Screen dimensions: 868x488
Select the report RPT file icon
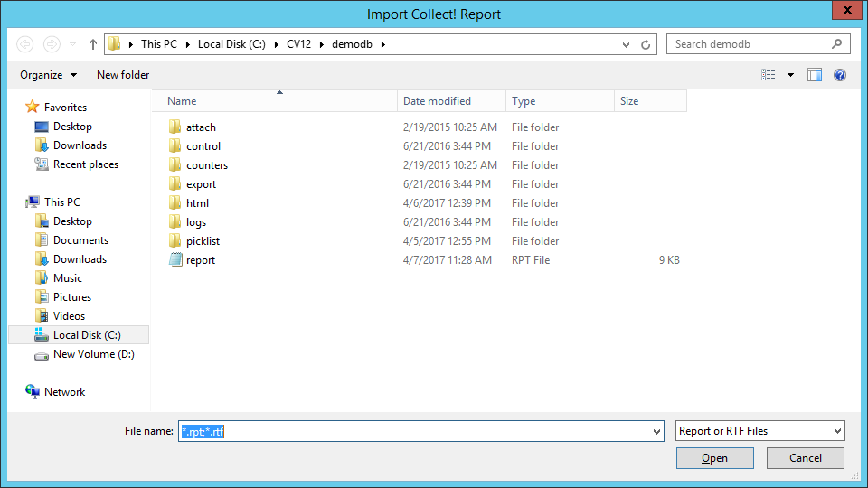pyautogui.click(x=175, y=260)
